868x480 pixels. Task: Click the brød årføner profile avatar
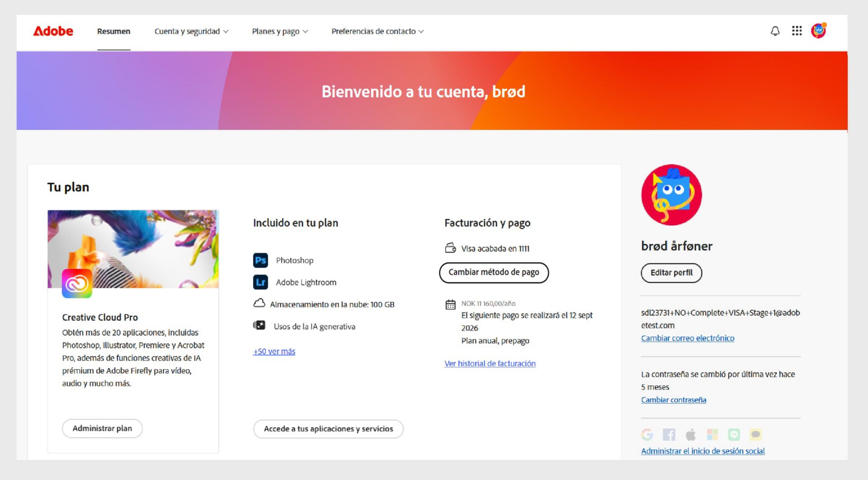tap(671, 195)
